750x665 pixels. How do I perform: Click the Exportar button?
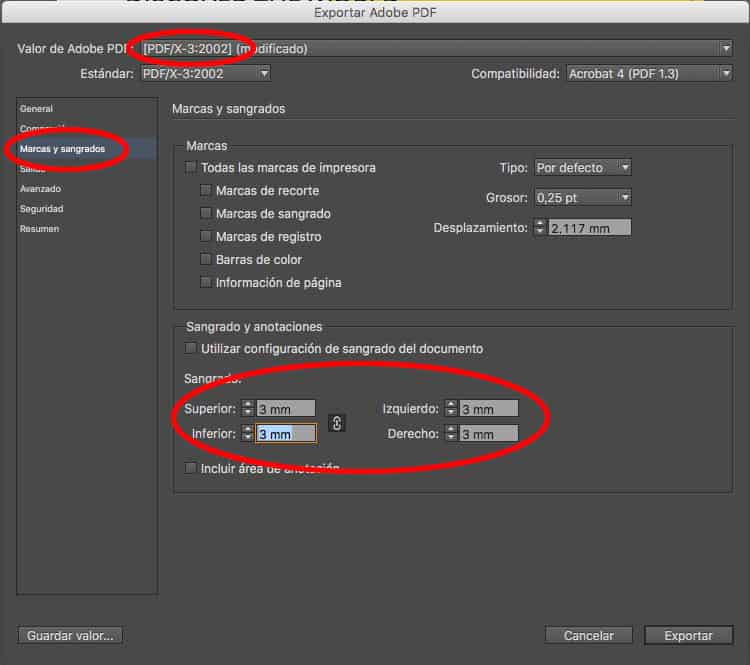tap(688, 635)
